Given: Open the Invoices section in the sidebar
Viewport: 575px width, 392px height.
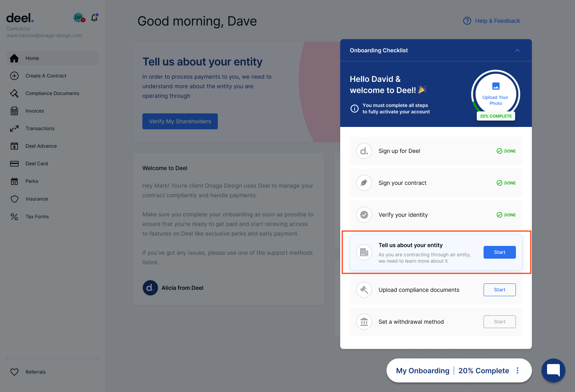Looking at the screenshot, I should [35, 111].
